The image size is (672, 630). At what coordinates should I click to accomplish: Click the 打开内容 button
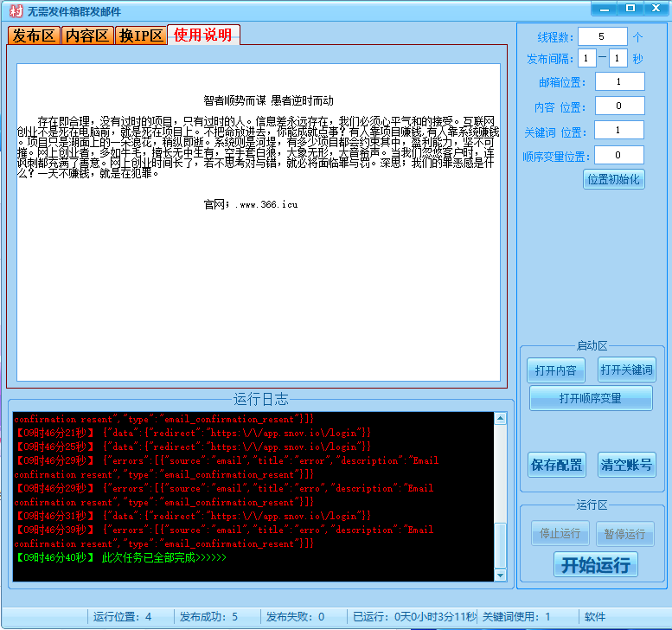coord(555,370)
